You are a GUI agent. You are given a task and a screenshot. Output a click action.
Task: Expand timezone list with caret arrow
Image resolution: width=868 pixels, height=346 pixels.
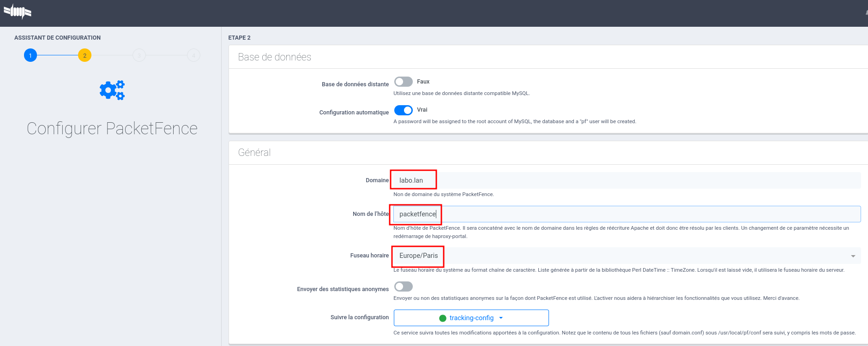pos(853,256)
